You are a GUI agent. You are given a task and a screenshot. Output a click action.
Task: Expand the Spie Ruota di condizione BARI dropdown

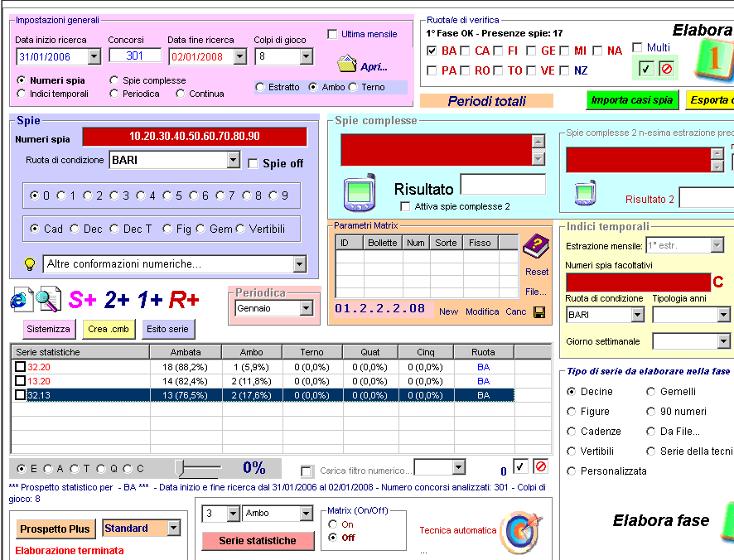tap(233, 160)
